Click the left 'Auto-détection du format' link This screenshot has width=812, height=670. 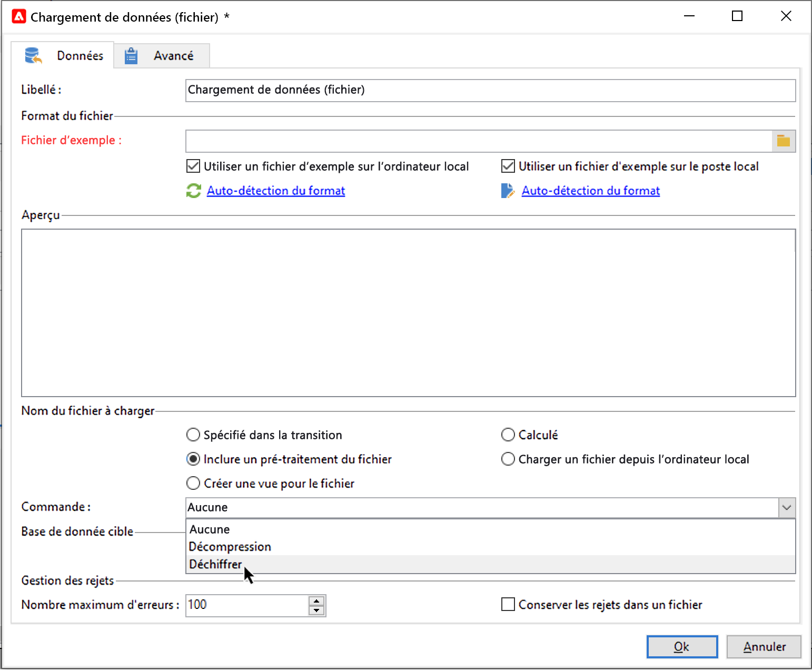click(276, 191)
